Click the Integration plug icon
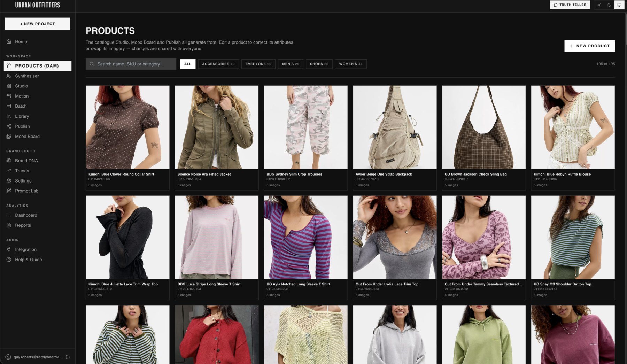 [x=9, y=249]
